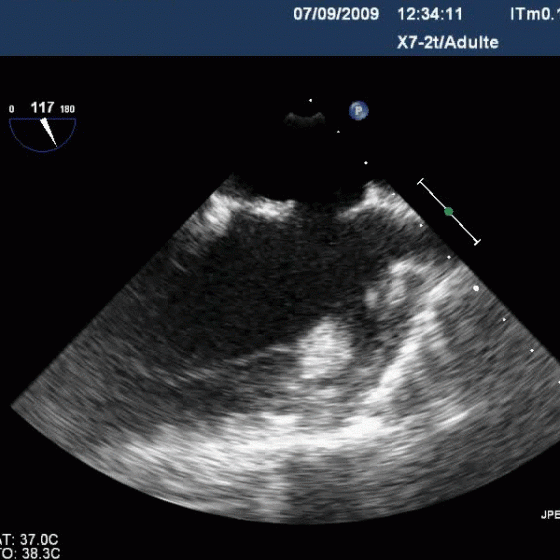Click the 117 angle value label
This screenshot has width=560, height=560.
click(x=42, y=107)
